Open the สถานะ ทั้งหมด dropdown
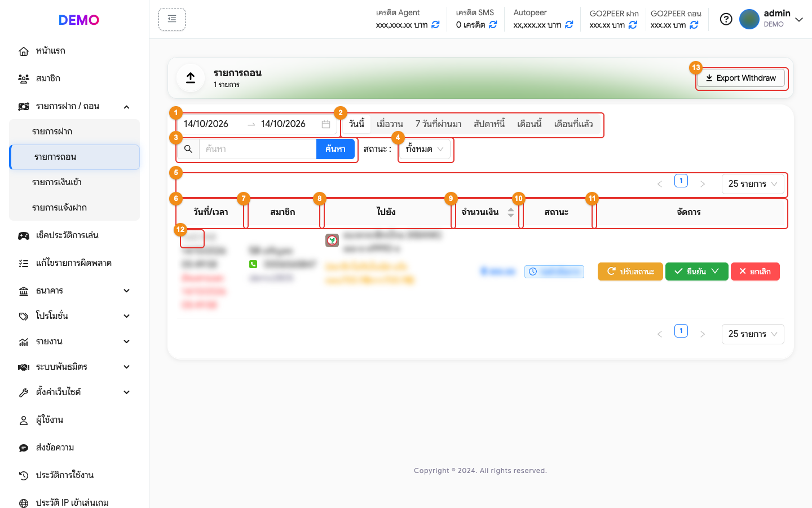This screenshot has width=812, height=508. (425, 149)
